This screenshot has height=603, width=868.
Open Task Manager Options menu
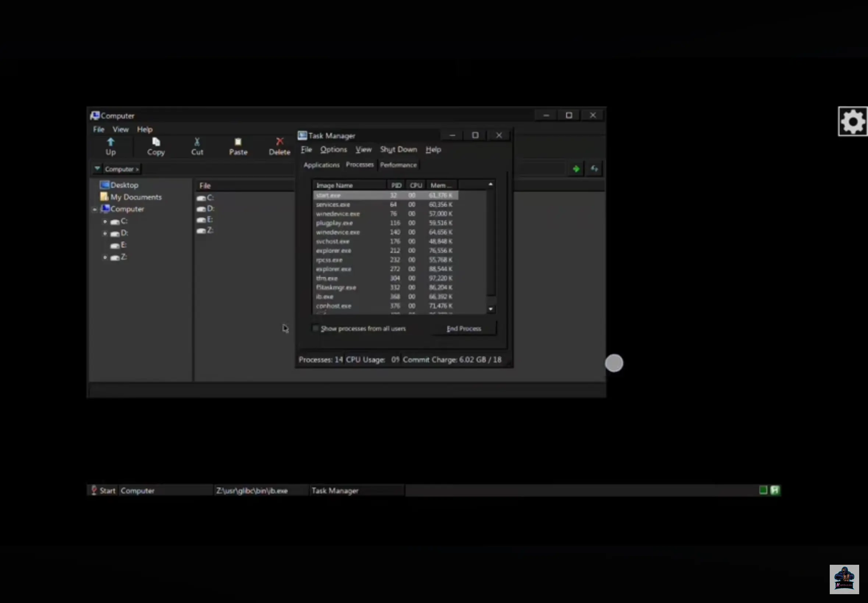[x=334, y=150]
